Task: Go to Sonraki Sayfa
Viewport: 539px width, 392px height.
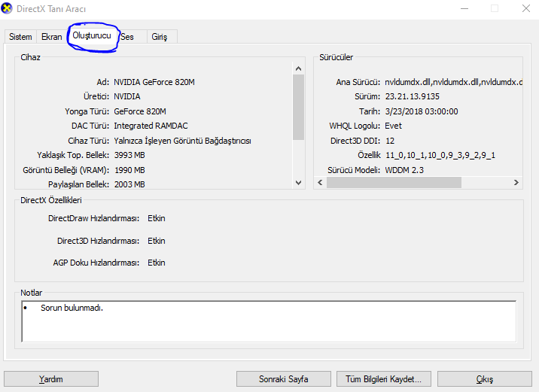Action: coord(284,379)
